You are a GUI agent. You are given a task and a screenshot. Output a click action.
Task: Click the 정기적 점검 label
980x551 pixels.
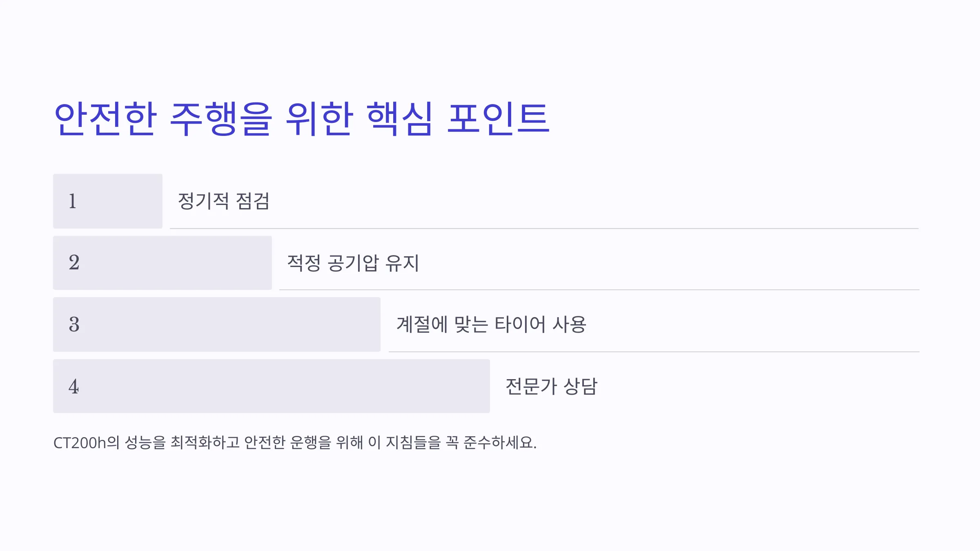coord(224,201)
